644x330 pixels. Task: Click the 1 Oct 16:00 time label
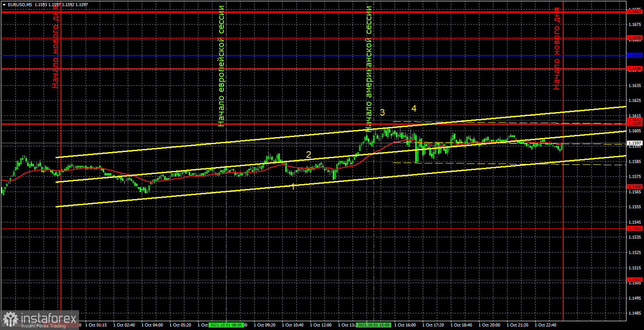(406, 325)
